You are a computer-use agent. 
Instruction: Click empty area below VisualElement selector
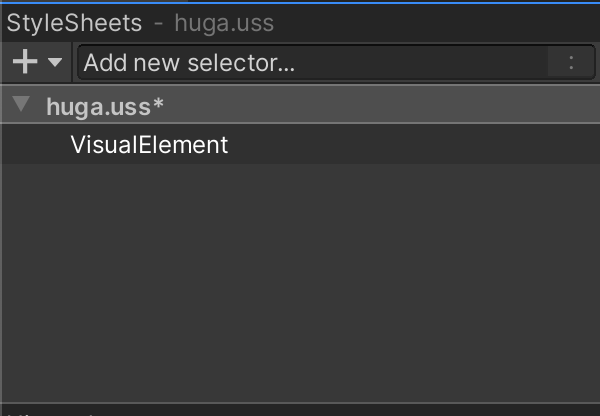tap(300, 280)
